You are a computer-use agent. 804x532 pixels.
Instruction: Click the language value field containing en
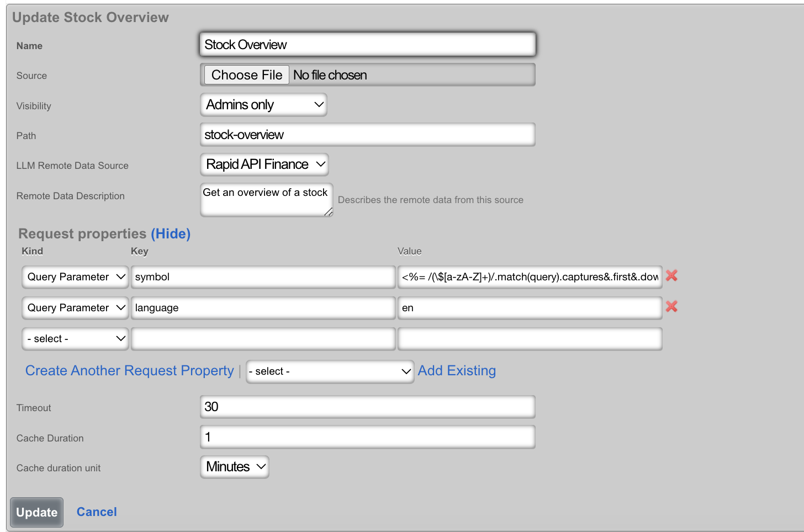tap(529, 308)
